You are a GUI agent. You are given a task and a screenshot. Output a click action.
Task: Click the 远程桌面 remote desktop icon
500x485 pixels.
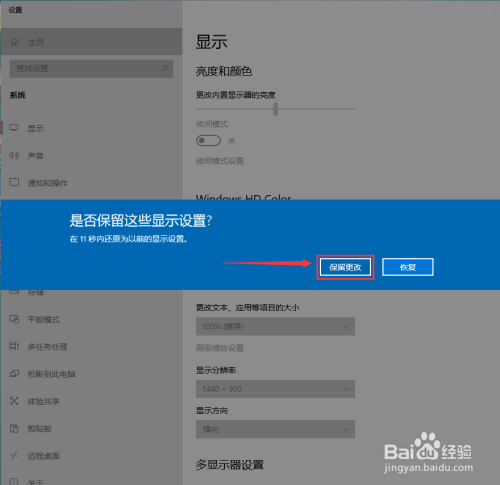14,455
